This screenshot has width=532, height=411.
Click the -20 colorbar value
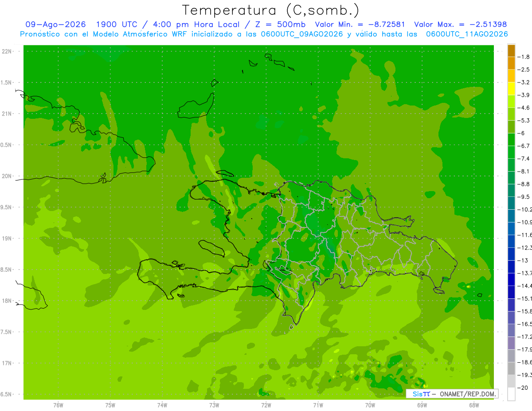[x=522, y=388]
